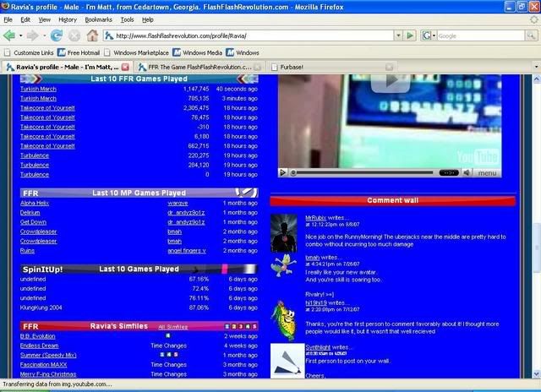Open the Turkish March top game link
Screen dimensions: 541x392
(x=37, y=89)
